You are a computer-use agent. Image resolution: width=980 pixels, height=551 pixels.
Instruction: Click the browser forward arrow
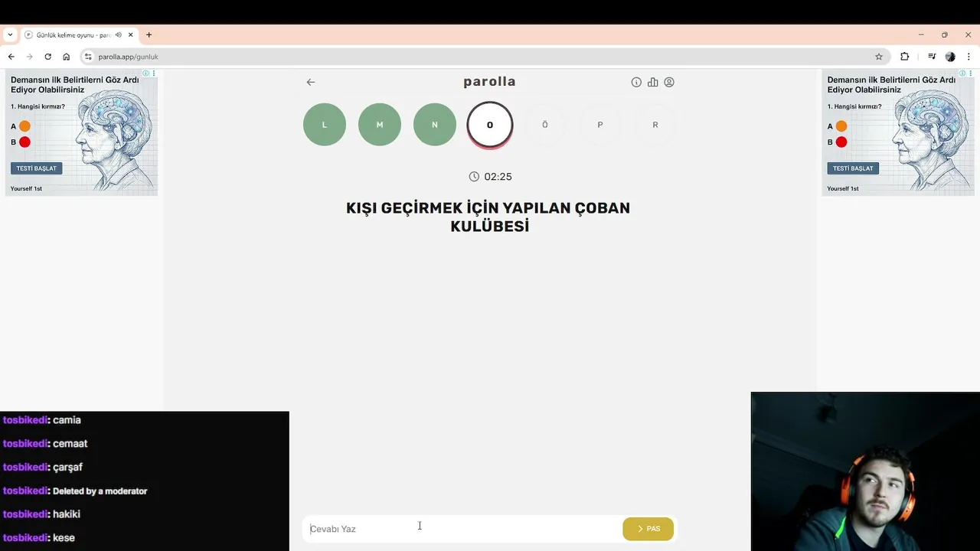29,57
